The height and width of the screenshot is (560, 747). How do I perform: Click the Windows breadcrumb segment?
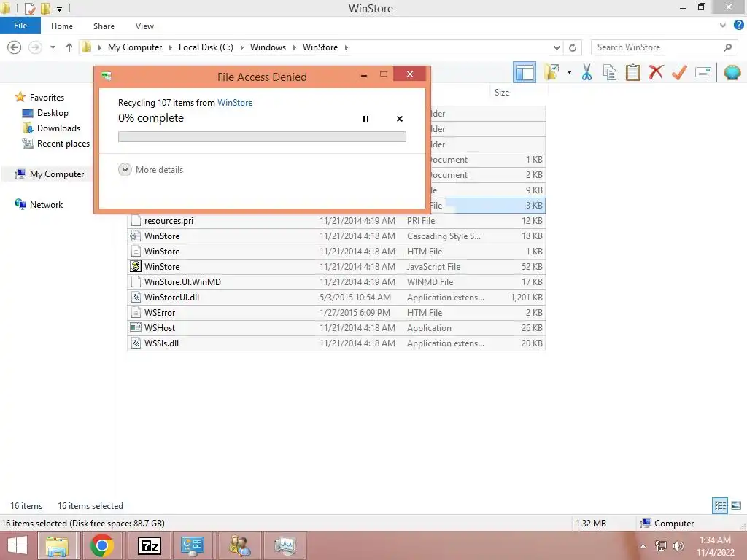pos(268,47)
